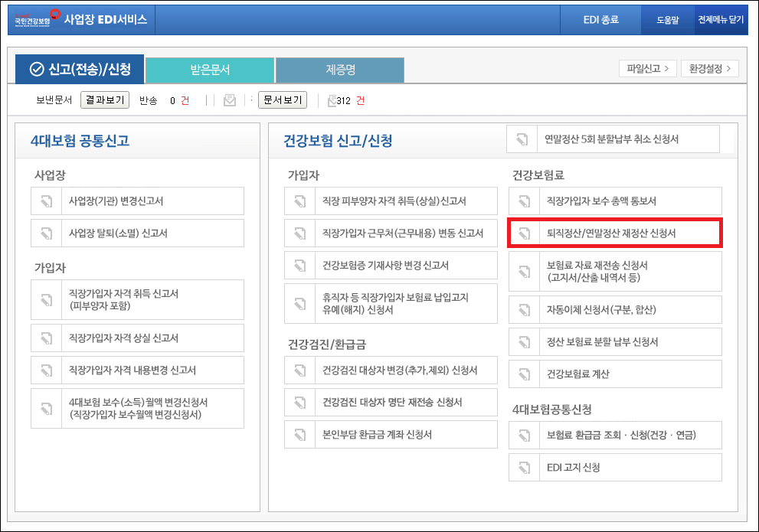The height and width of the screenshot is (532, 759).
Task: Open 본인부담 환급금 계좌 신청서
Action: [x=391, y=435]
